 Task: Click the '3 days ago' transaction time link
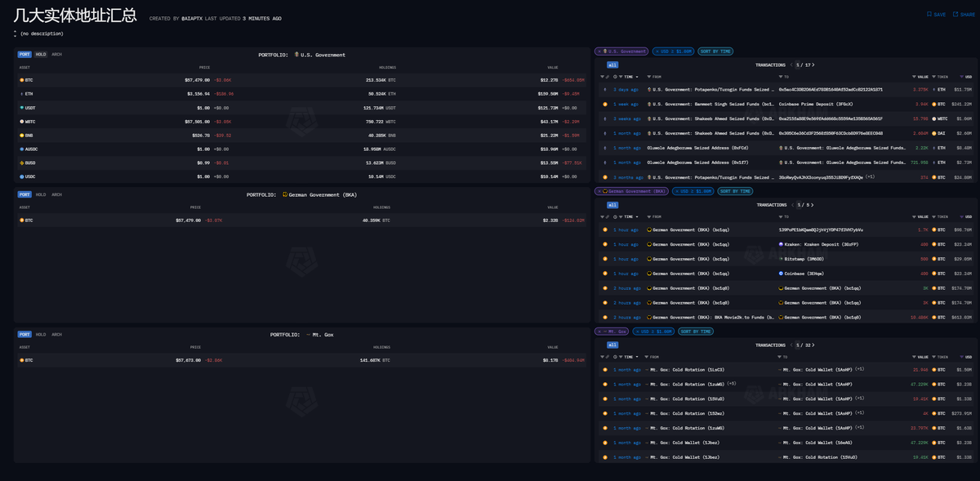[x=626, y=89]
